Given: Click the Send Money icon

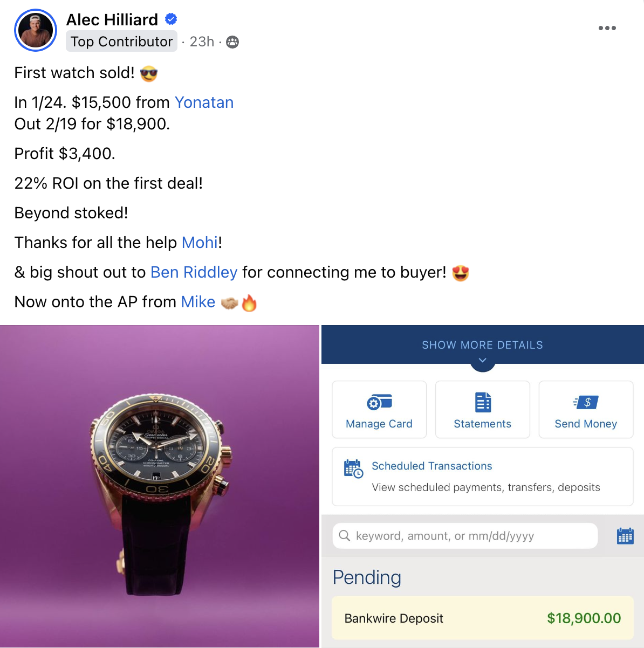Looking at the screenshot, I should pyautogui.click(x=586, y=402).
